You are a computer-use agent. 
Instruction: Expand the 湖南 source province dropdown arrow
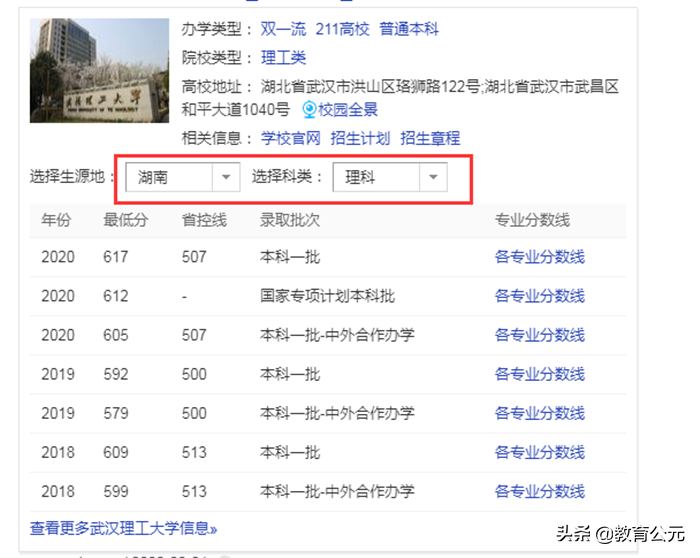coord(226,177)
